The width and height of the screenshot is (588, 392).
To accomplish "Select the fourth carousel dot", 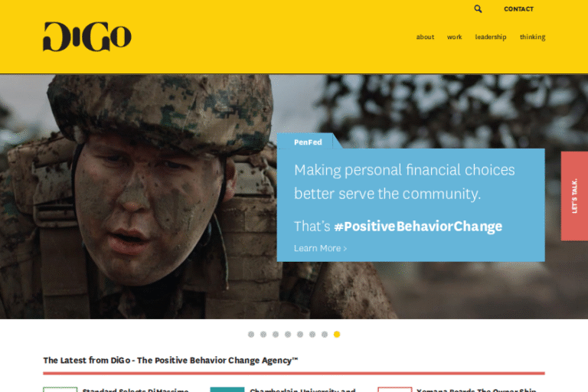I will click(x=288, y=335).
